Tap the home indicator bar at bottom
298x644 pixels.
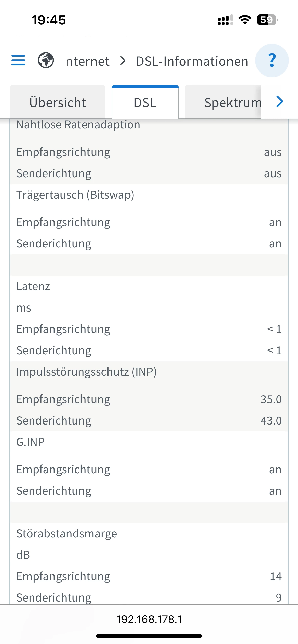click(149, 636)
